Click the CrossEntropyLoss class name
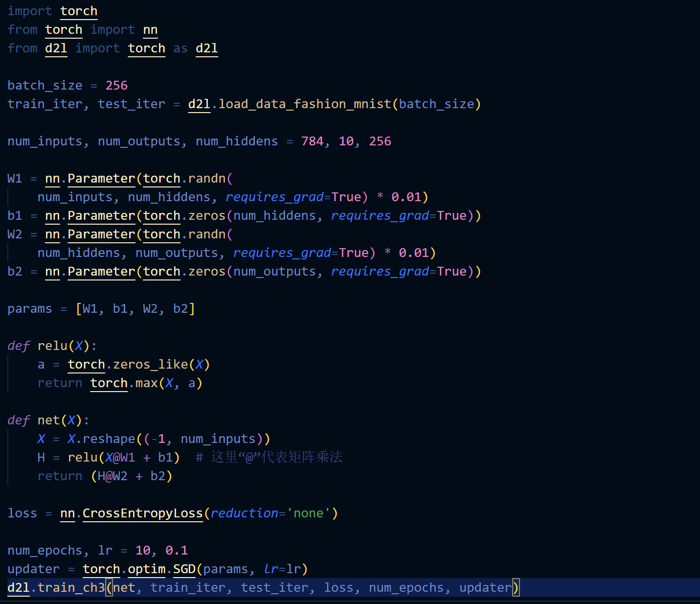Viewport: 700px width, 604px height. click(x=142, y=513)
